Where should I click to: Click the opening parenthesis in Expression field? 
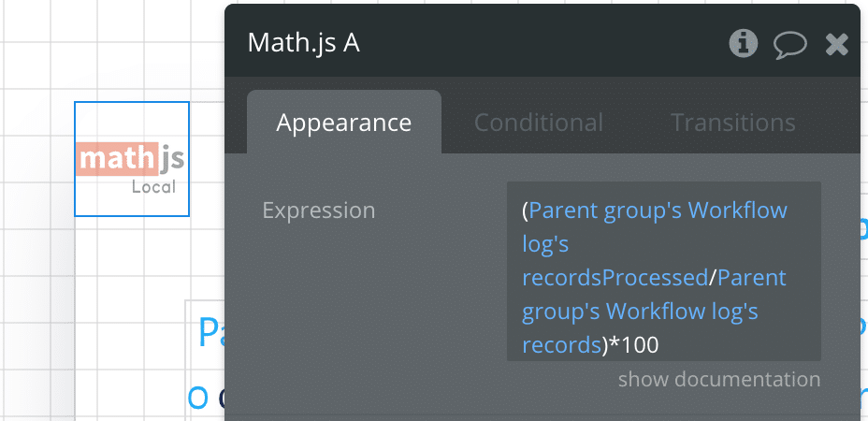click(526, 210)
